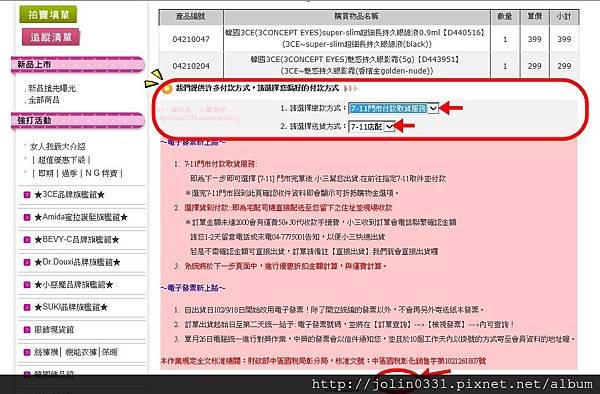Open 新品搶先曝光 link in sidebar

pyautogui.click(x=52, y=88)
